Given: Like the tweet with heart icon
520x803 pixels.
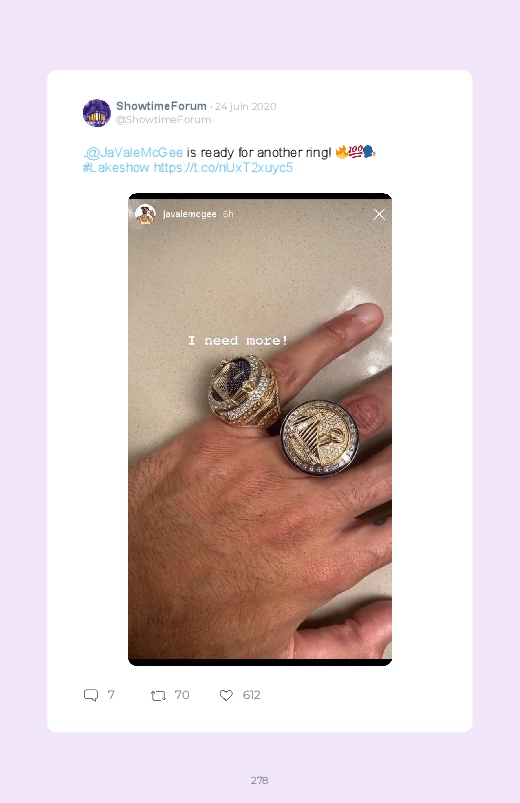Looking at the screenshot, I should point(226,695).
